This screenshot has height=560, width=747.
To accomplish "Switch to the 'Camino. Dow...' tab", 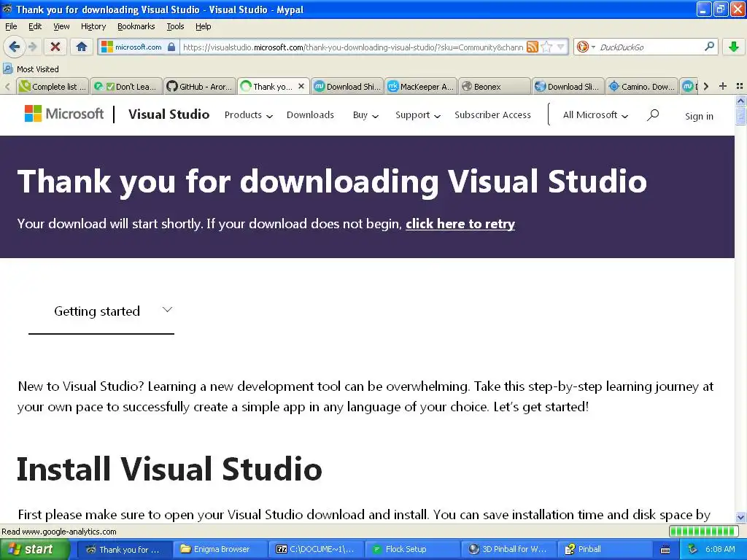I will click(642, 86).
